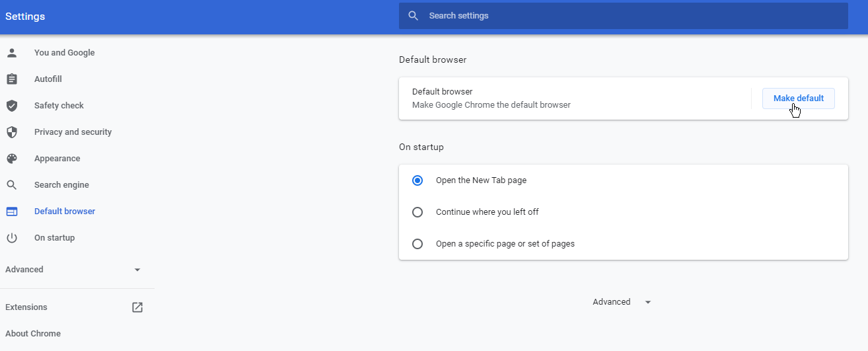This screenshot has width=868, height=351.
Task: Click the browser window icon beside Default browser
Action: point(12,212)
